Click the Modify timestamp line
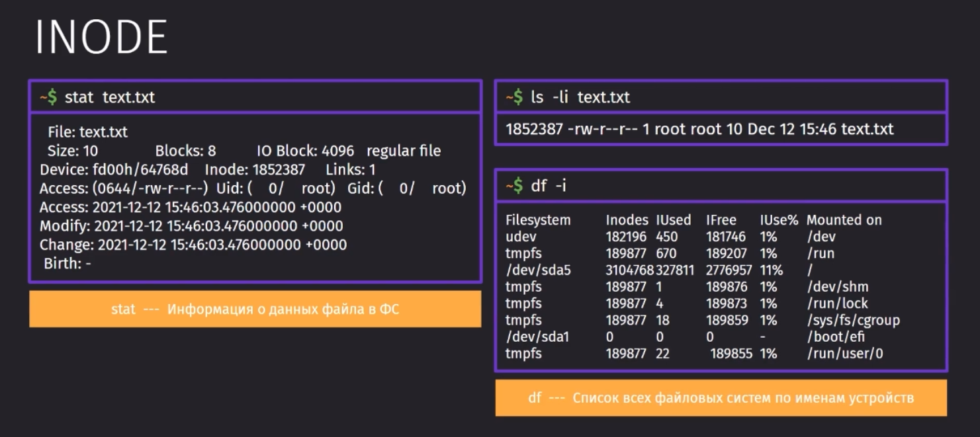Image resolution: width=980 pixels, height=437 pixels. pos(191,226)
